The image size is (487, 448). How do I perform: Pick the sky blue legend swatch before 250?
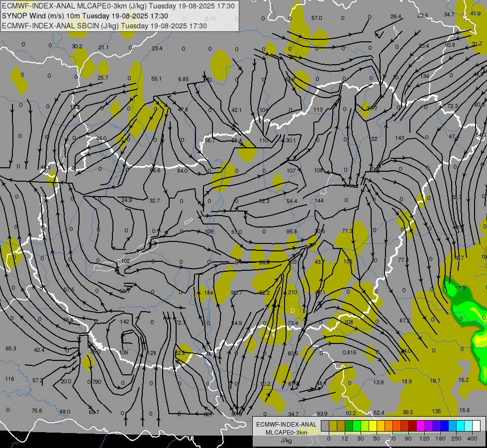pyautogui.click(x=452, y=426)
